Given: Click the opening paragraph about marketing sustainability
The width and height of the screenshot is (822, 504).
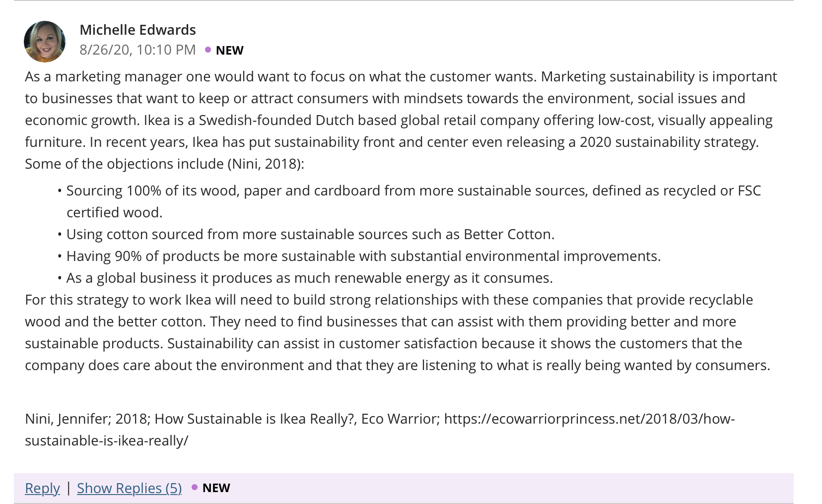Looking at the screenshot, I should [401, 120].
